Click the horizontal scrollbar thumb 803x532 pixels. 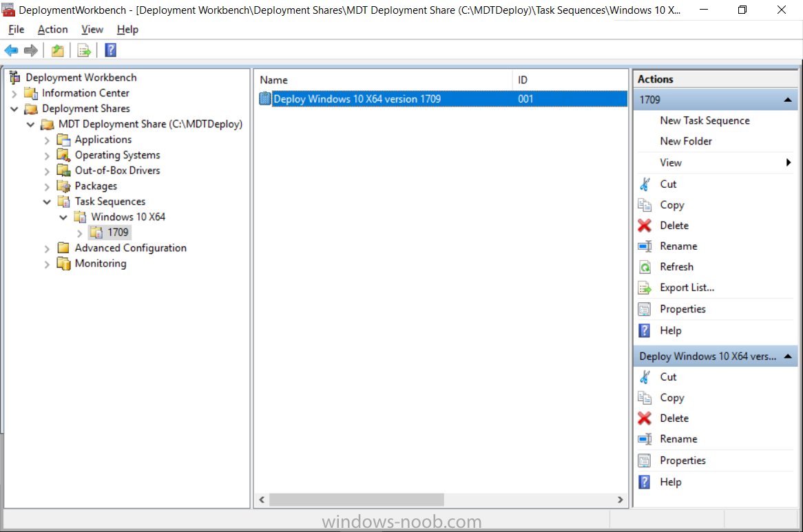point(357,499)
